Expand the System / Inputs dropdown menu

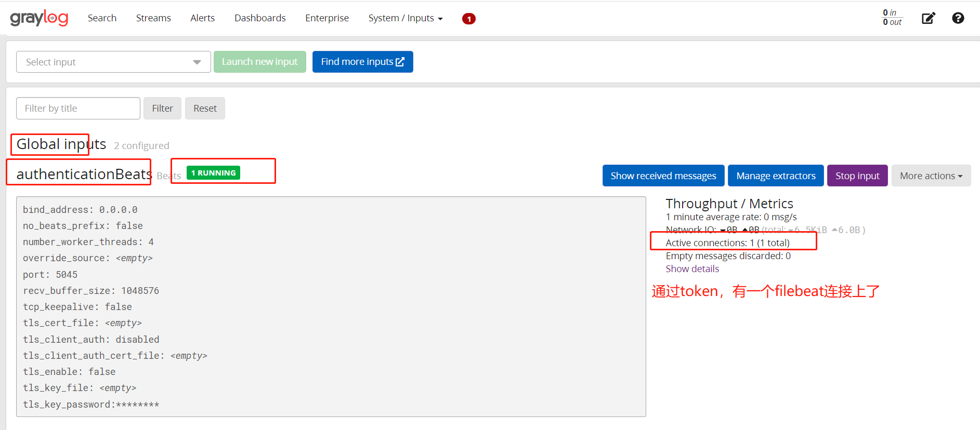point(406,18)
